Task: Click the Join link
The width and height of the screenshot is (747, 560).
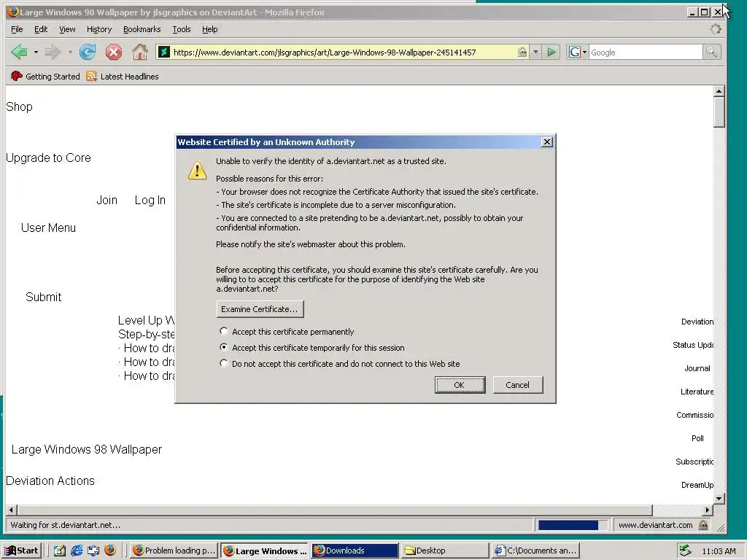Action: (x=107, y=200)
